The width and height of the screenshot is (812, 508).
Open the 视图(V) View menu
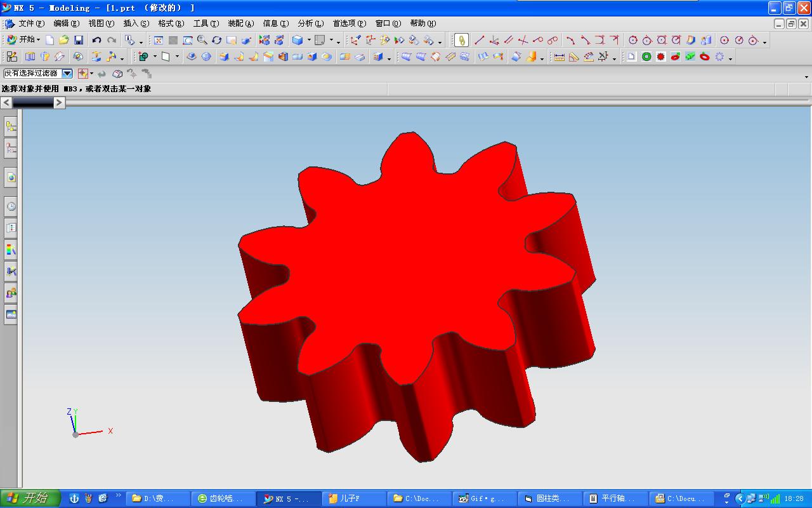coord(101,23)
